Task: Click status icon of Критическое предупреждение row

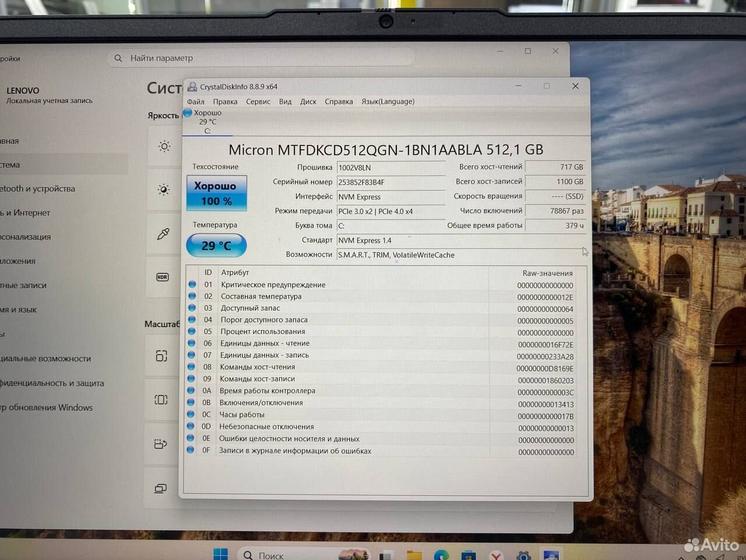Action: pyautogui.click(x=192, y=284)
